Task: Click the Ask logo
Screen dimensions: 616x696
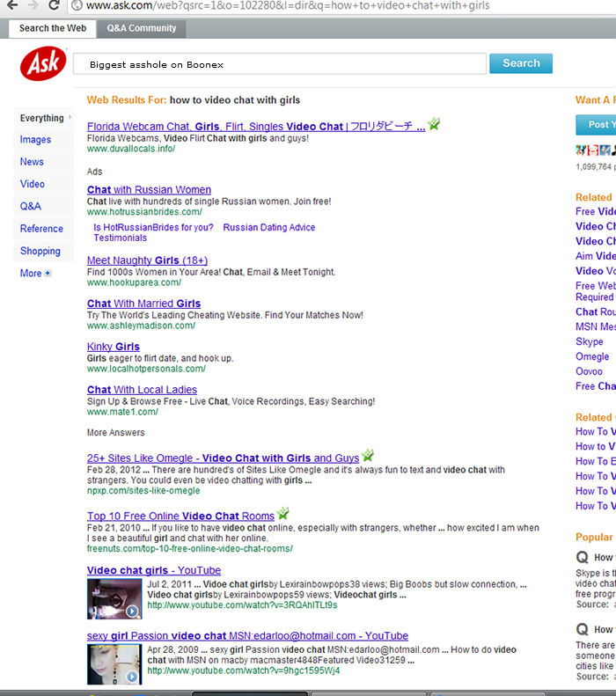Action: click(42, 64)
